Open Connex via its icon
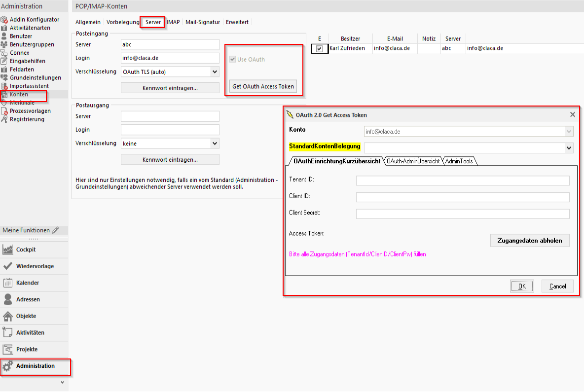Viewport: 584px width, 392px height. coord(4,52)
